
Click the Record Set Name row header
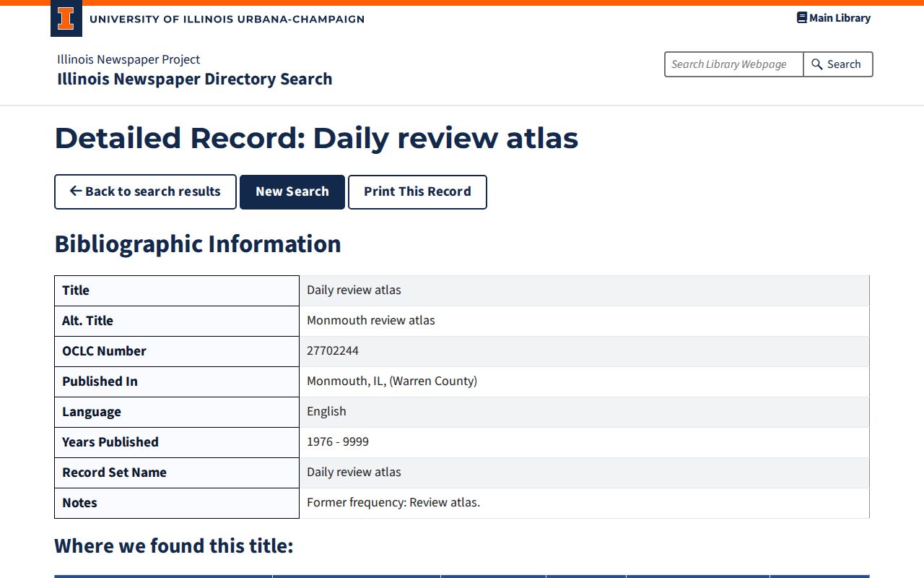[177, 473]
